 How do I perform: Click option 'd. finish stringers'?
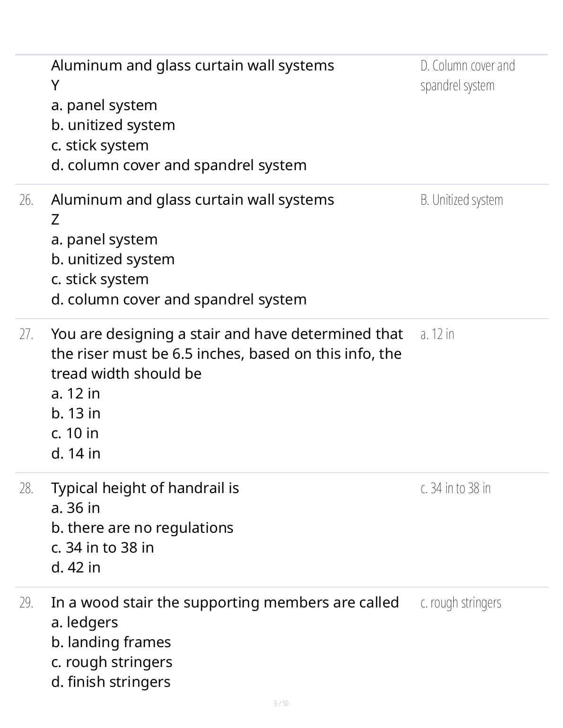pyautogui.click(x=111, y=682)
